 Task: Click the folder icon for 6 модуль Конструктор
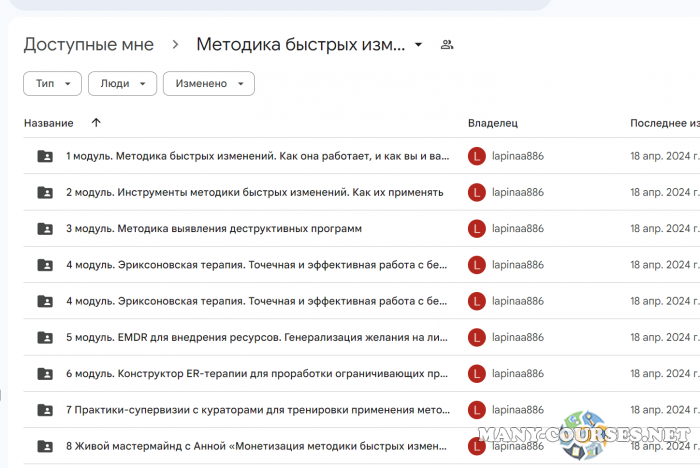pos(45,373)
